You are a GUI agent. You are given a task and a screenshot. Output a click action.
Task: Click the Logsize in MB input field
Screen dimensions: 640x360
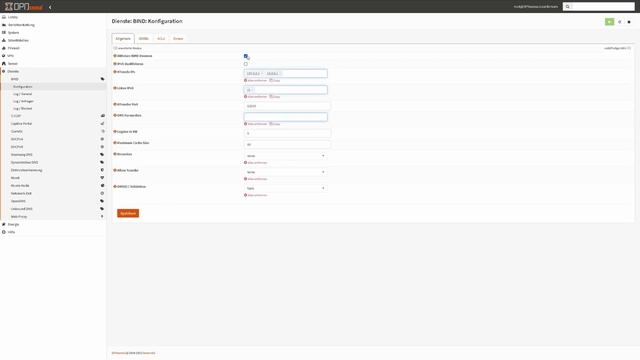[287, 133]
